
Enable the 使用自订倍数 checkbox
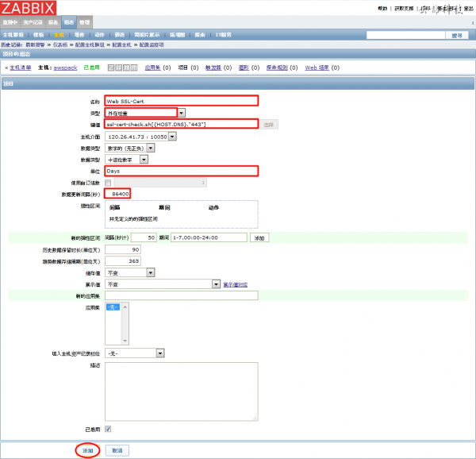[108, 183]
